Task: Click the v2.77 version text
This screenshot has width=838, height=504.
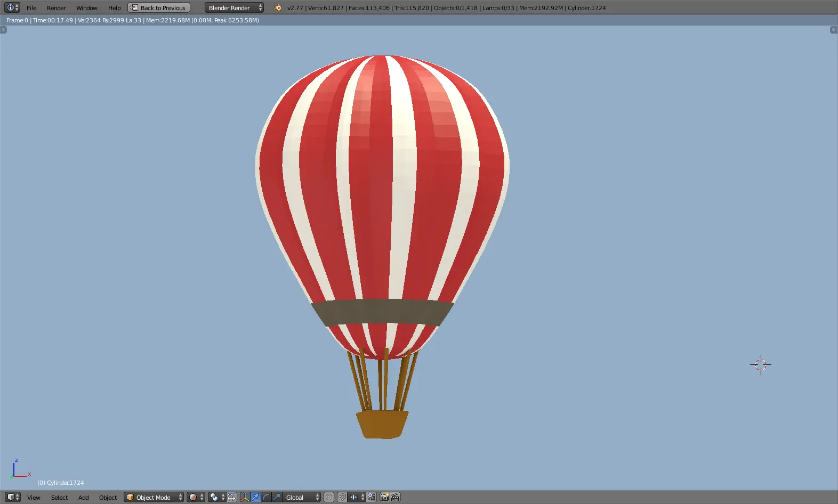Action: 295,8
